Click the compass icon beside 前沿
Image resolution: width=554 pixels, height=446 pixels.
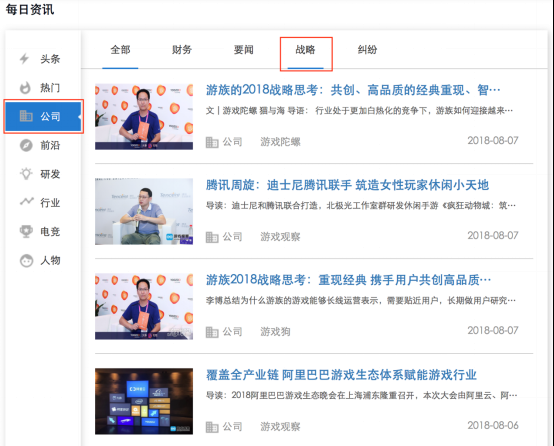26,145
